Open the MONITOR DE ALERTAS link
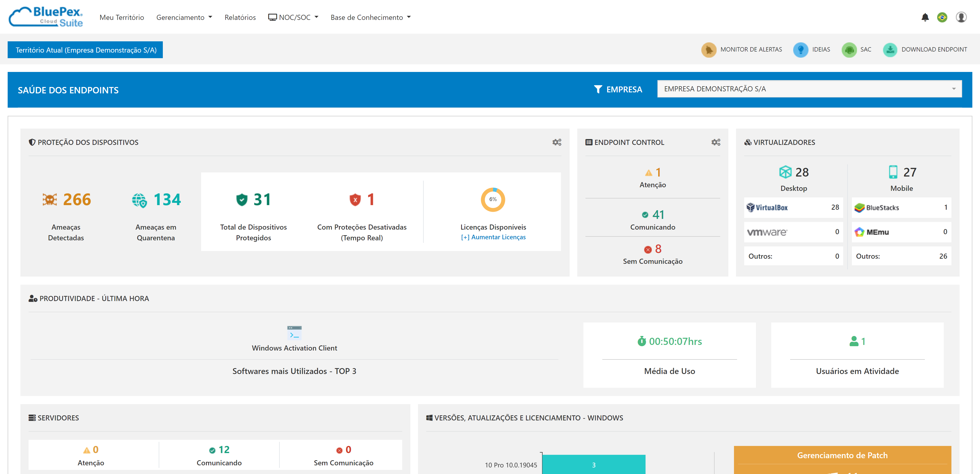The width and height of the screenshot is (980, 474). pyautogui.click(x=751, y=49)
